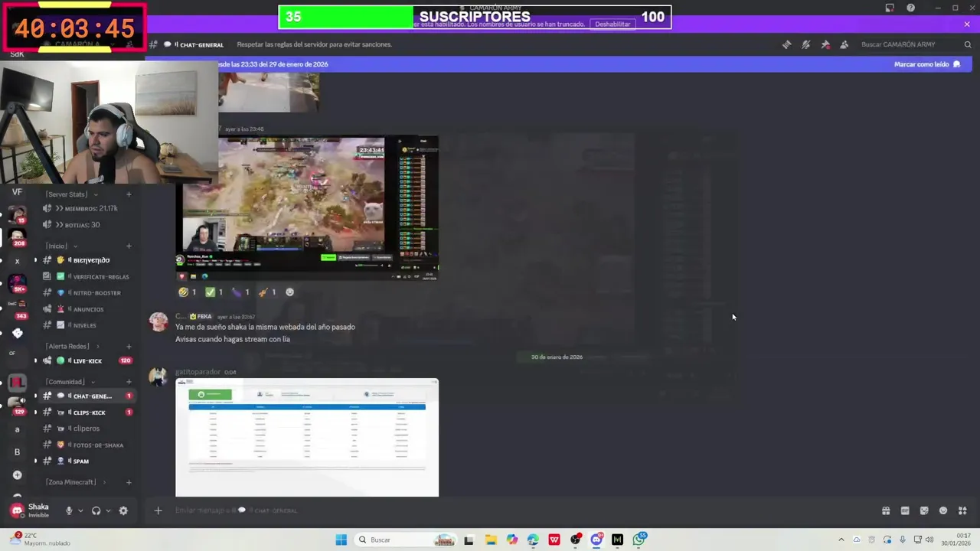Dismiss purple streamer mode banner
Screen dimensions: 980x551
967,24
